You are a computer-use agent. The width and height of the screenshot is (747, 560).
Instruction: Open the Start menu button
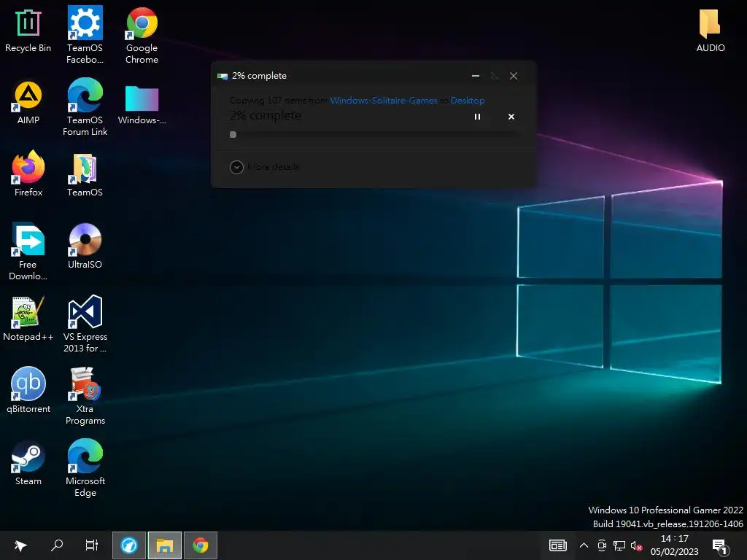click(x=20, y=545)
